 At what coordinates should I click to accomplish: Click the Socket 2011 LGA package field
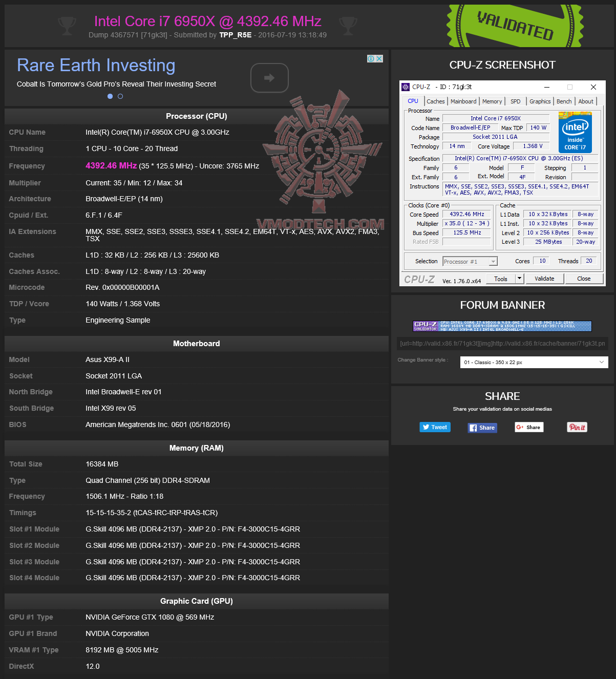tap(495, 137)
